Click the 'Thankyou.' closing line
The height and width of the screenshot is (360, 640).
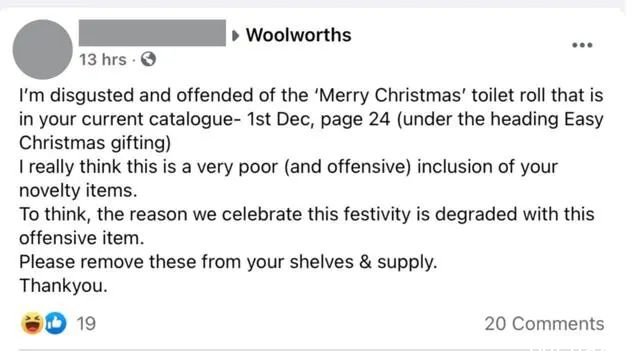coord(63,285)
